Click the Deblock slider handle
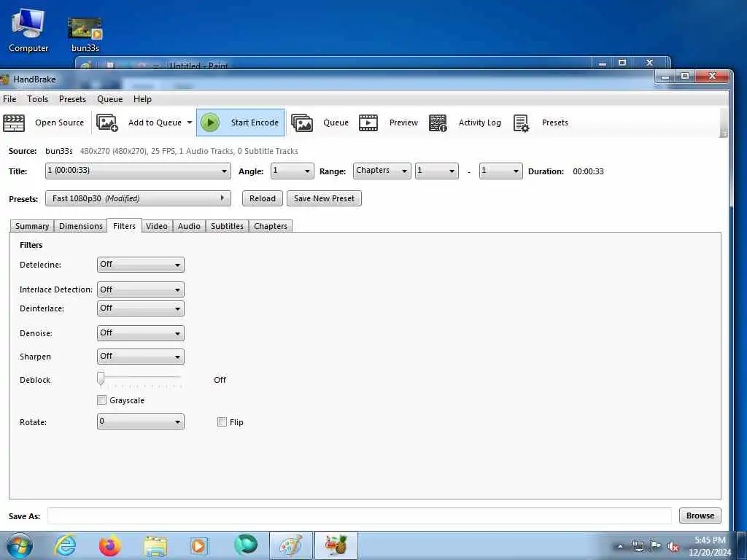 pos(101,378)
